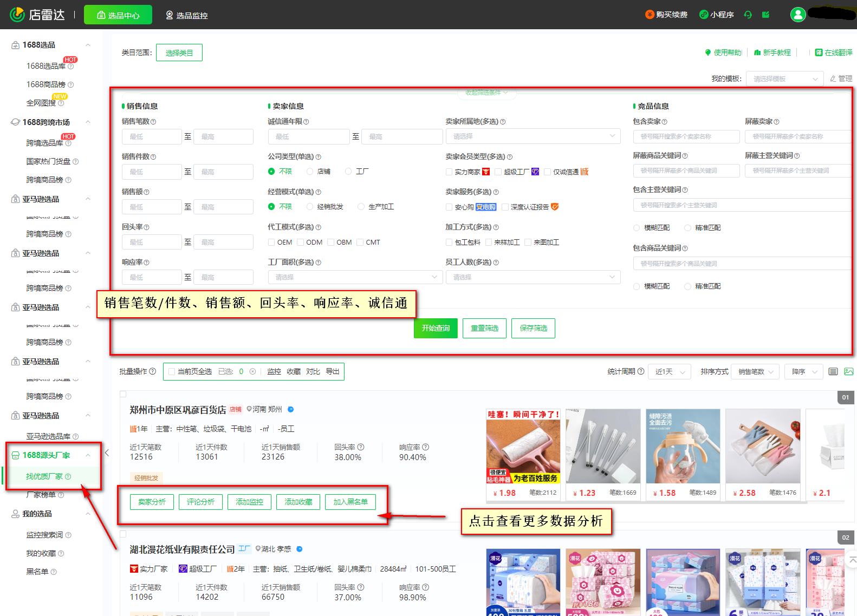857x616 pixels.
Task: Open 购买续费 in the header
Action: (x=666, y=15)
